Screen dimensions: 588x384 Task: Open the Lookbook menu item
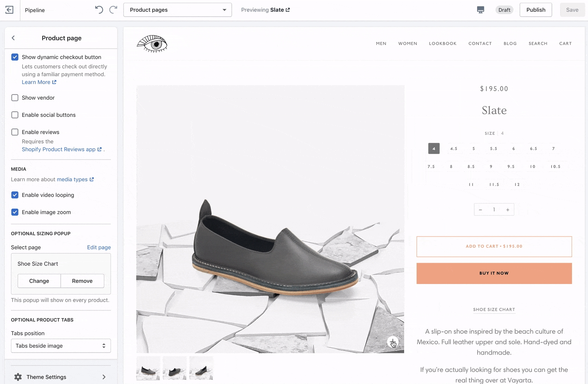click(x=443, y=44)
